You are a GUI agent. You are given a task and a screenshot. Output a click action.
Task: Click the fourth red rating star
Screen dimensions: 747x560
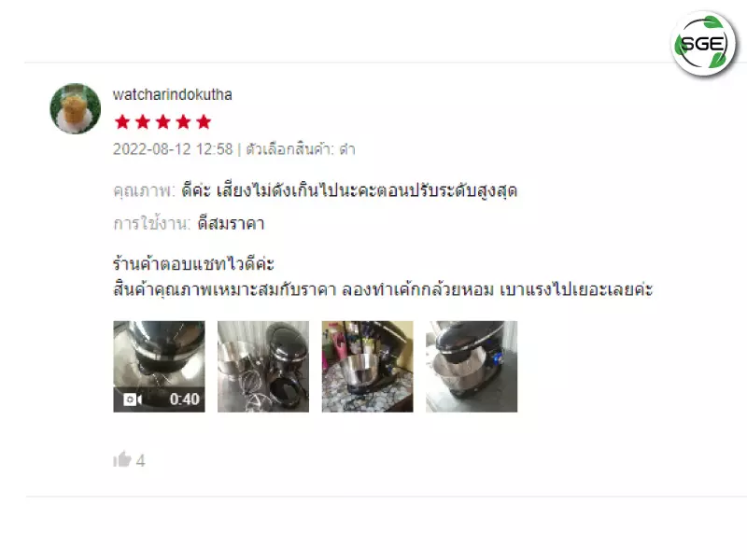[x=183, y=122]
